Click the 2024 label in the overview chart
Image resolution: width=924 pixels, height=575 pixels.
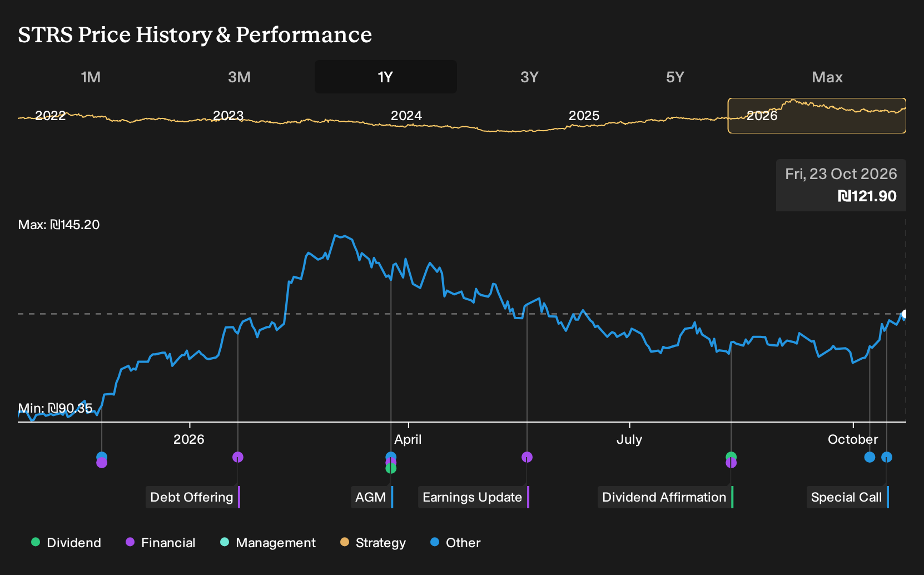(x=406, y=116)
